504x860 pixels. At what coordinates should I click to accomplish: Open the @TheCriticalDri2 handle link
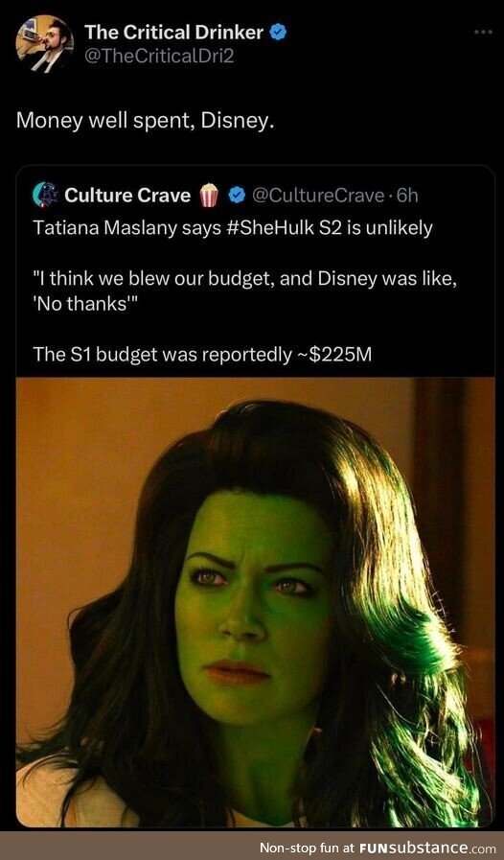159,56
